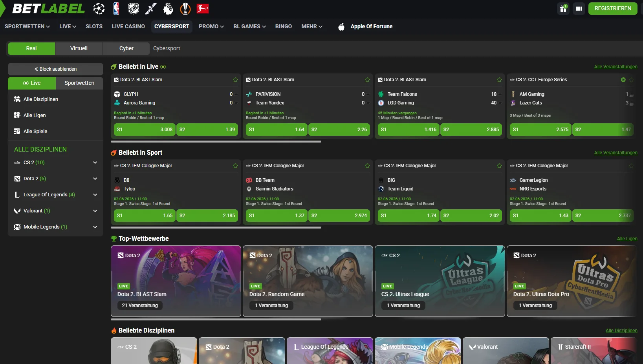The height and width of the screenshot is (364, 643).
Task: Open the Live dropdown in main navigation
Action: coord(68,26)
